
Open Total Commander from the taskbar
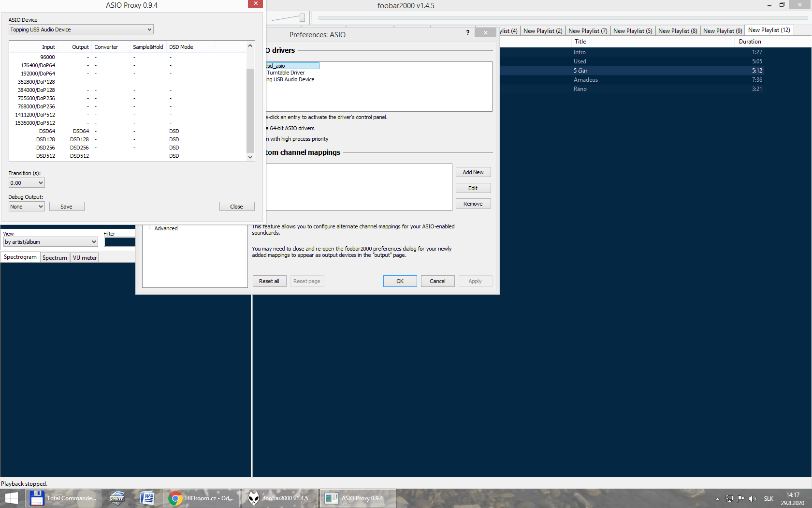(64, 498)
